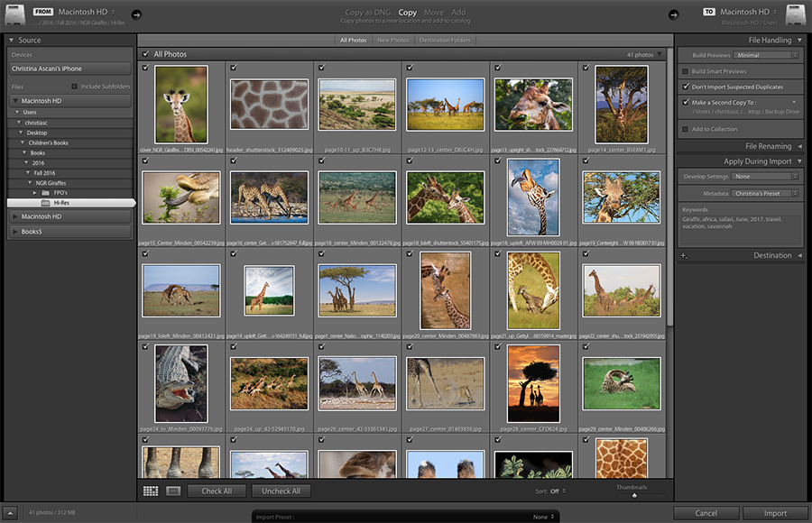Viewport: 812px width, 523px height.
Task: Expand the Books$ volume
Action: tap(15, 232)
